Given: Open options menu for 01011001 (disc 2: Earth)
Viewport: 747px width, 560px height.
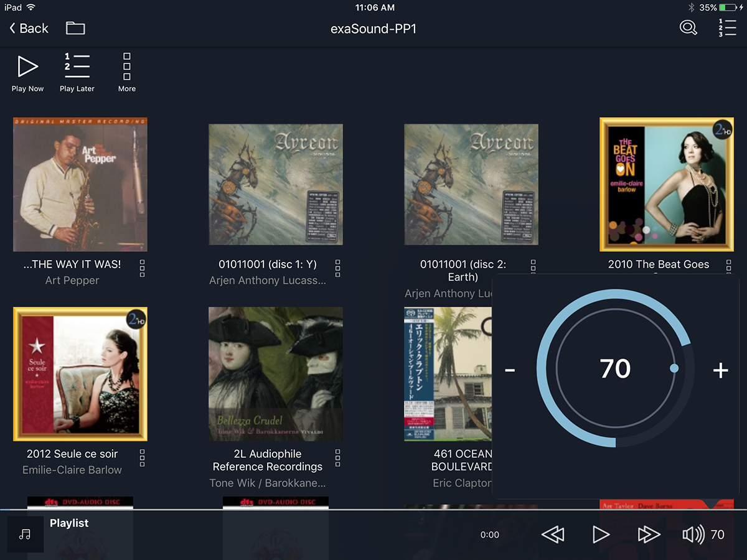Looking at the screenshot, I should pyautogui.click(x=533, y=266).
